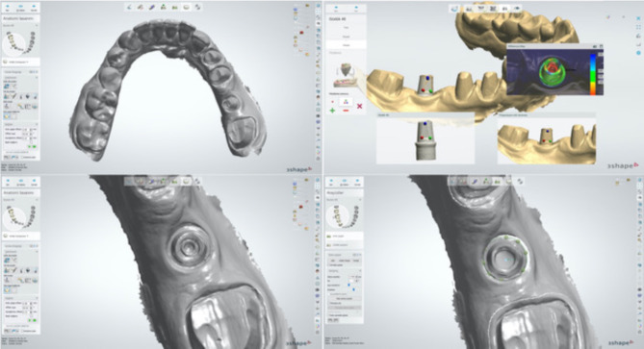644x349 pixels.
Task: Click the swap-arrows toolbar icon in full-arch window
Action: (198, 7)
